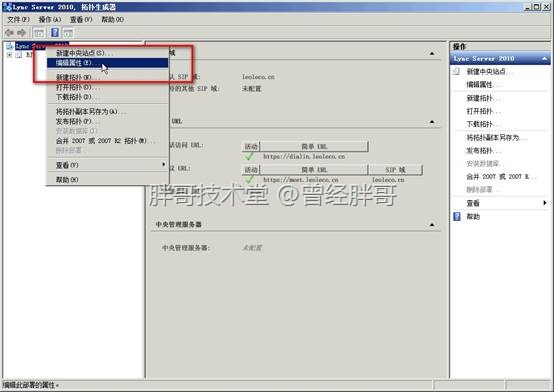The width and height of the screenshot is (554, 392).
Task: Expand the child node under Lync Server 2010
Action: tap(10, 55)
